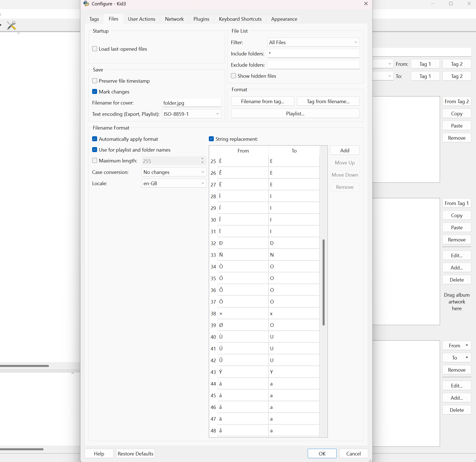Maximize the Kid3 main window

(x=451, y=4)
